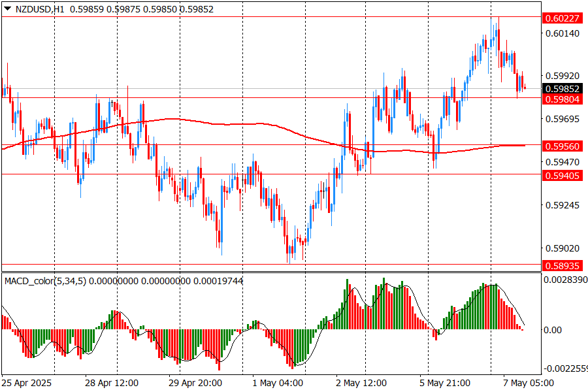588x392 pixels.
Task: Click the NZDUSD,H1 symbol title text
Action: [39, 9]
